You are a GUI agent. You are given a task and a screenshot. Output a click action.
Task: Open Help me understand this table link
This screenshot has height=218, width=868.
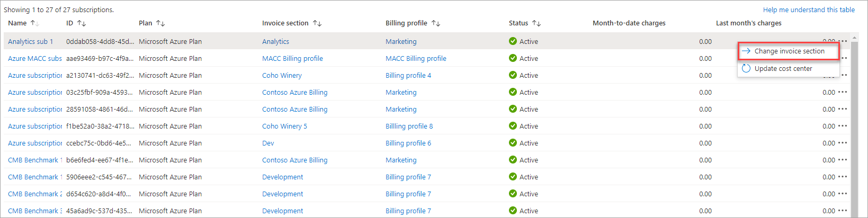click(809, 10)
